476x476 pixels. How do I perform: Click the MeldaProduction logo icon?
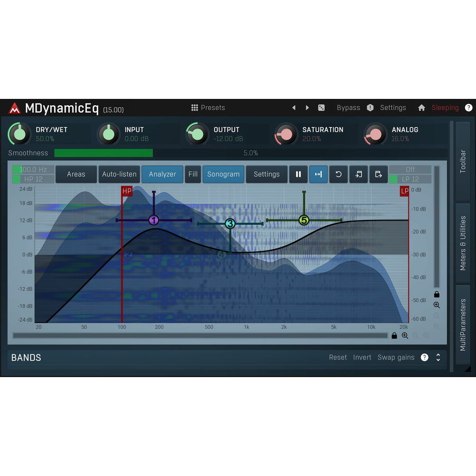[x=14, y=108]
